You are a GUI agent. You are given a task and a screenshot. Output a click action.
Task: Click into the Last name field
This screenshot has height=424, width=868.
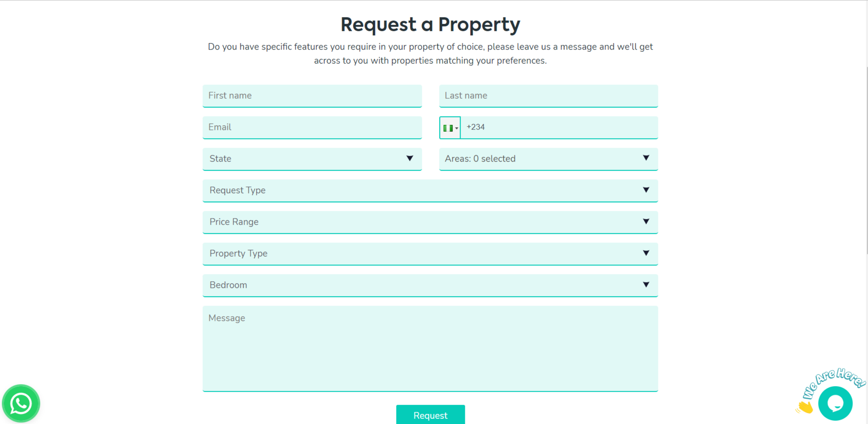(548, 96)
